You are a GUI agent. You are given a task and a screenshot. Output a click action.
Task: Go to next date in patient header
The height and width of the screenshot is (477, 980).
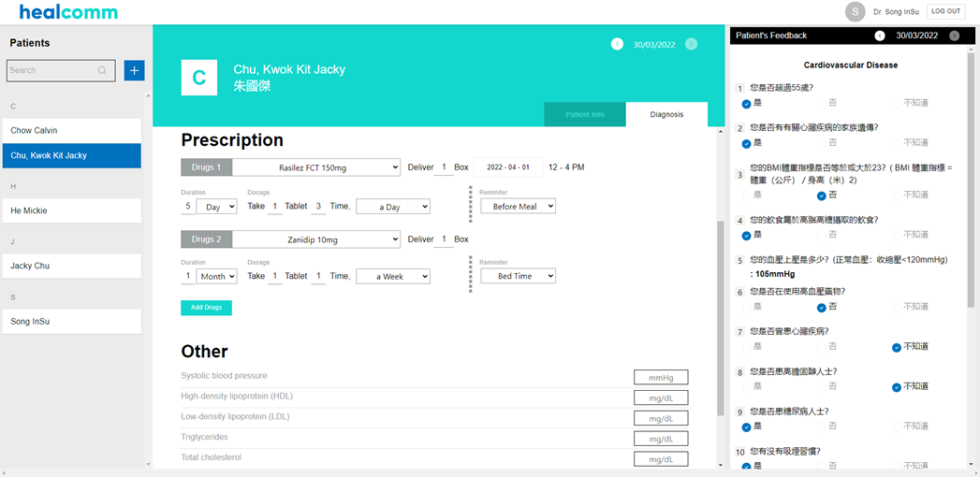[691, 44]
